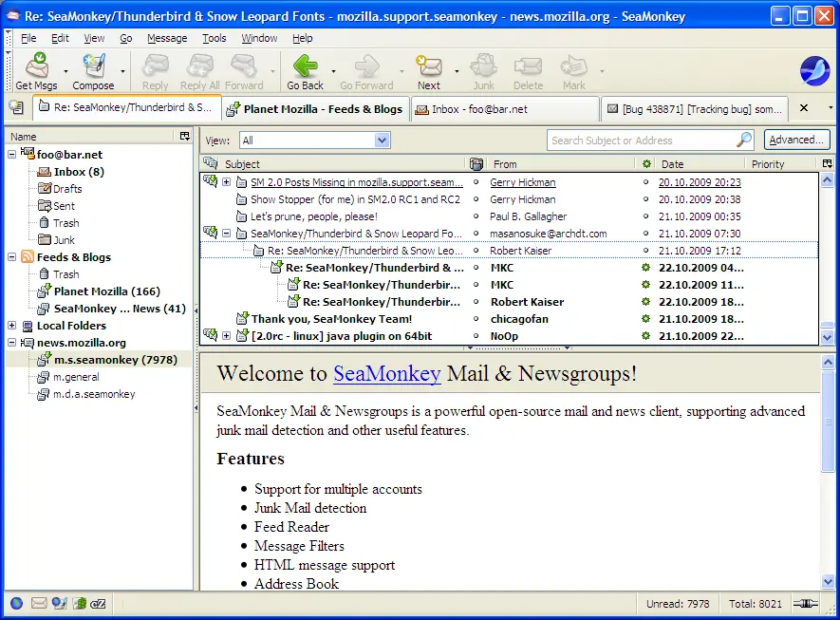Click the Advanced... search button
This screenshot has width=840, height=620.
[x=796, y=140]
